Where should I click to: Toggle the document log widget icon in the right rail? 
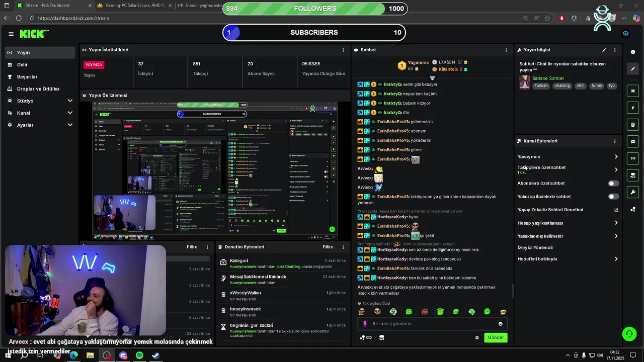tap(633, 125)
